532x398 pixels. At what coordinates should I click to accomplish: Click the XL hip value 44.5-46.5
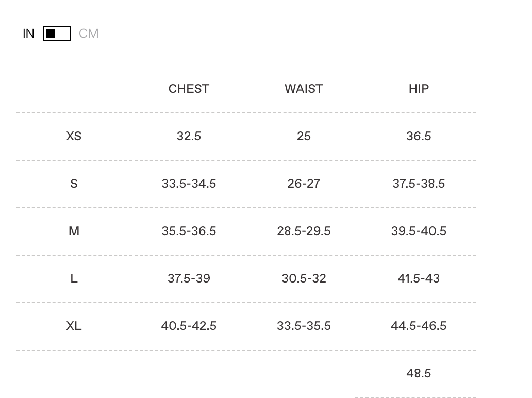coord(419,326)
